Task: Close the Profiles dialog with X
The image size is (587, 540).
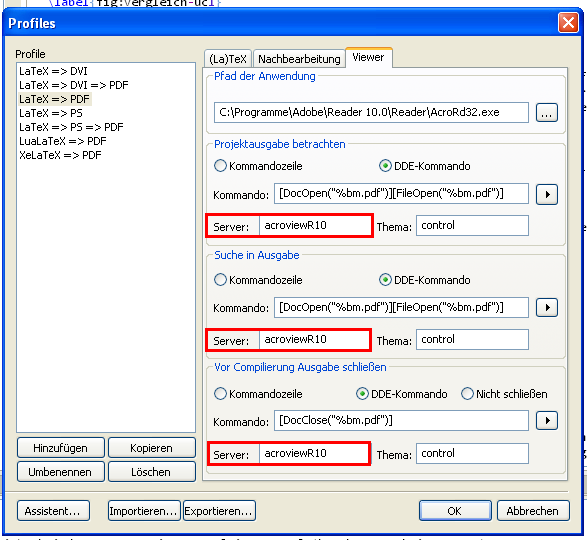Action: tap(568, 23)
